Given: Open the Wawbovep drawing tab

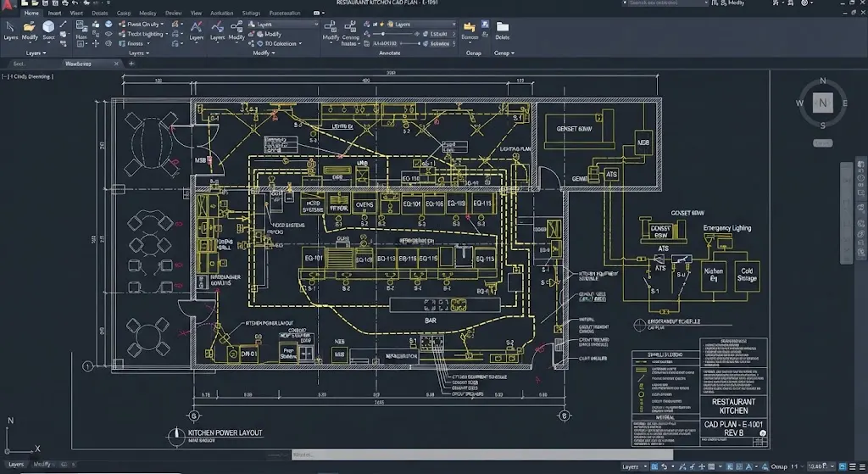Looking at the screenshot, I should pyautogui.click(x=78, y=64).
